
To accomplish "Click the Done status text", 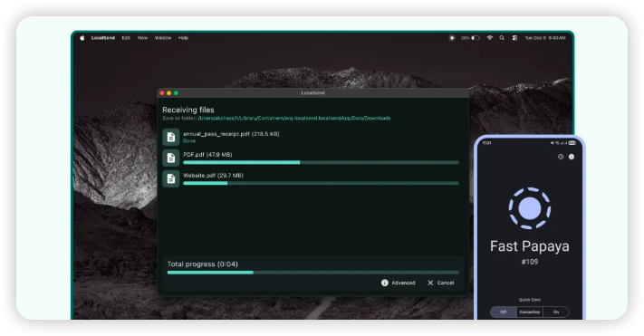I will coord(189,141).
